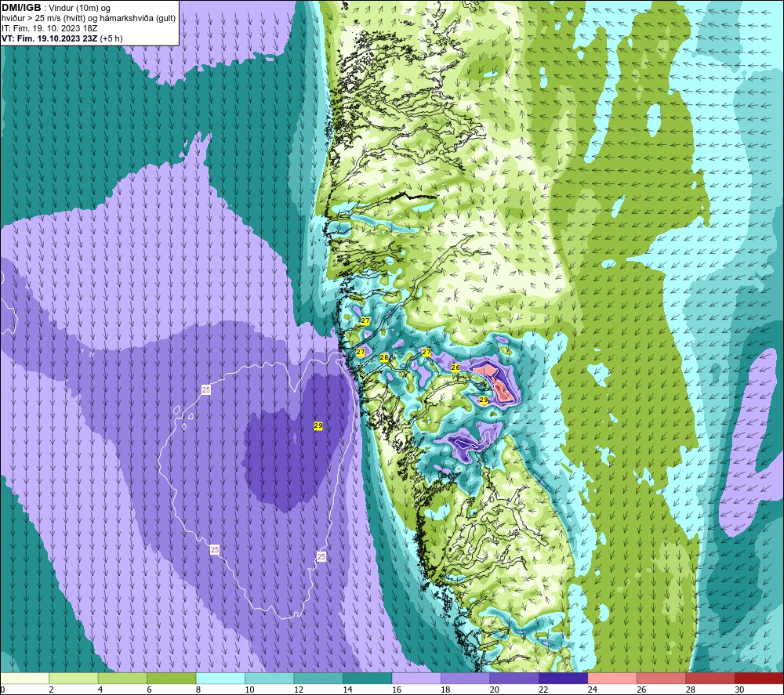Screen dimensions: 784x695
Task: Click the '(+5 h)' forecast offset text
Action: coord(111,38)
